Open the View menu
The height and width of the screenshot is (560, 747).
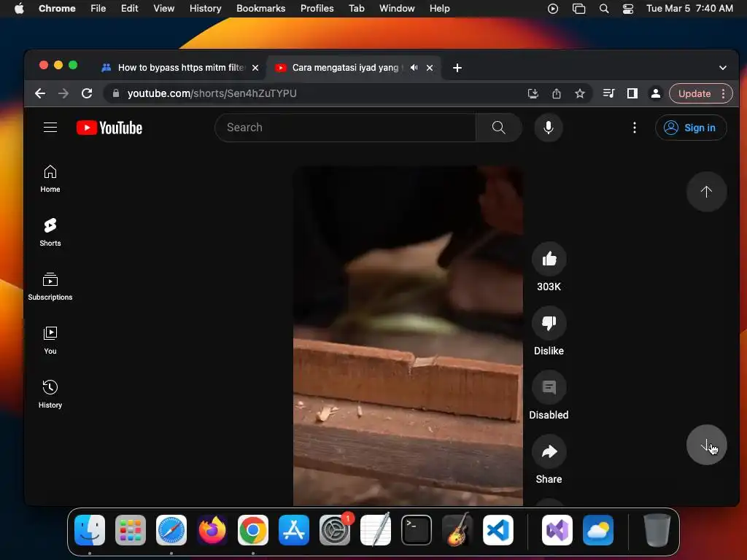163,9
